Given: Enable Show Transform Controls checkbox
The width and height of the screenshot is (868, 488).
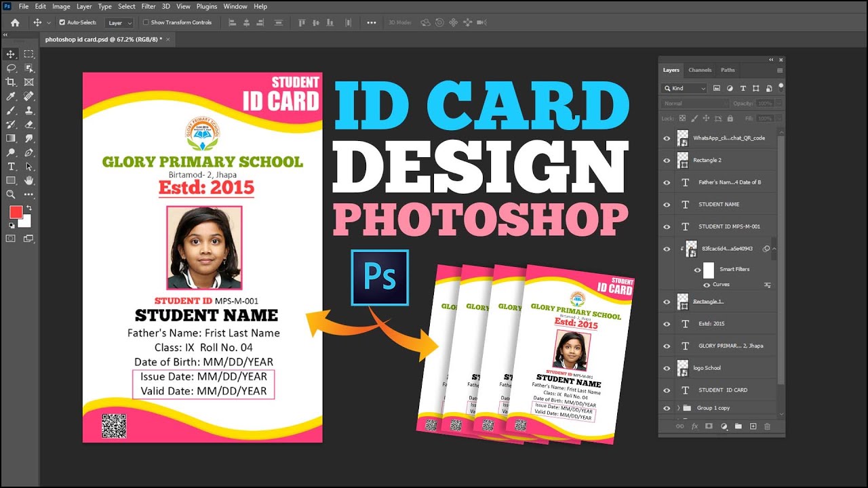Looking at the screenshot, I should point(146,22).
